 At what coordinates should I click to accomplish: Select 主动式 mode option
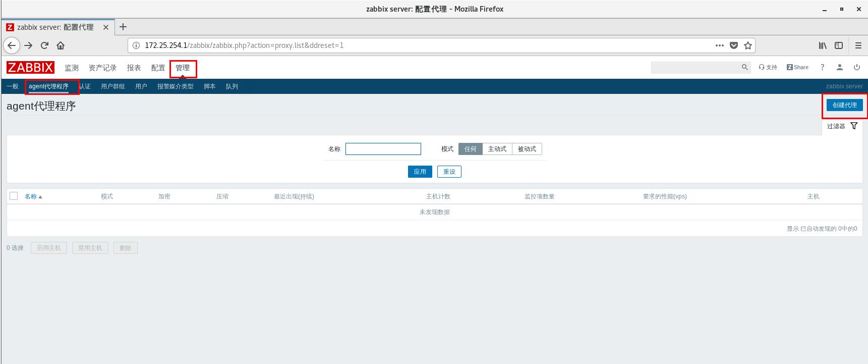pos(497,149)
